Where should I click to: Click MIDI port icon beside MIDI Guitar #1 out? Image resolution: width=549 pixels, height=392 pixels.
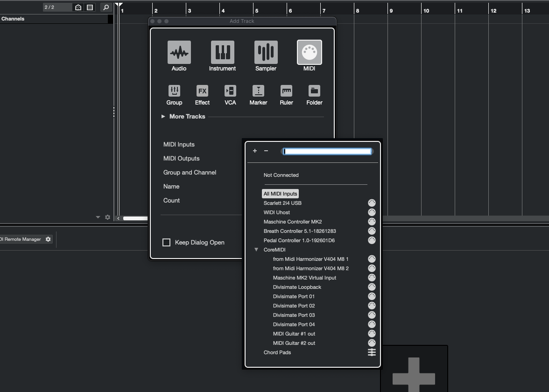(x=372, y=334)
